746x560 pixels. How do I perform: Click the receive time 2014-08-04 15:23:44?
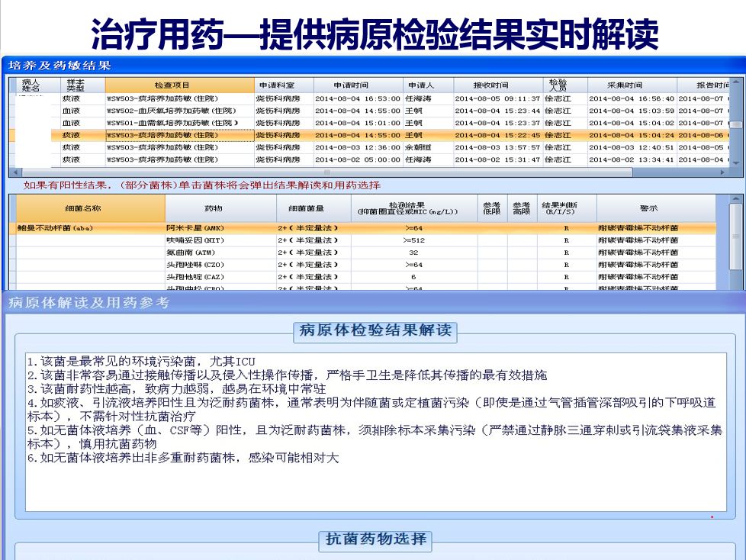[497, 111]
